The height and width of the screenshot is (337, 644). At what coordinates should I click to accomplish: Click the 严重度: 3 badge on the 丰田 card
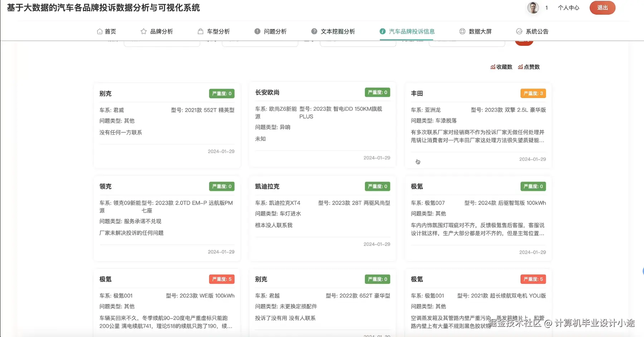[x=533, y=93]
